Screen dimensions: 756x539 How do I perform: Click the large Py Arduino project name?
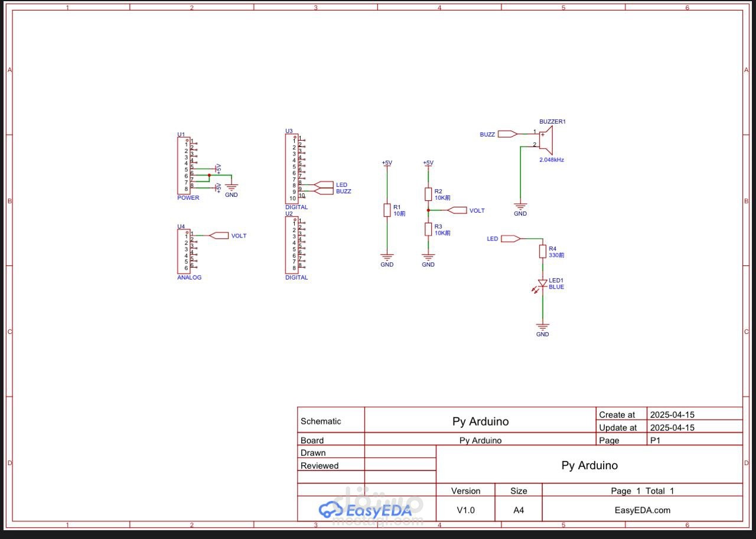click(x=589, y=466)
